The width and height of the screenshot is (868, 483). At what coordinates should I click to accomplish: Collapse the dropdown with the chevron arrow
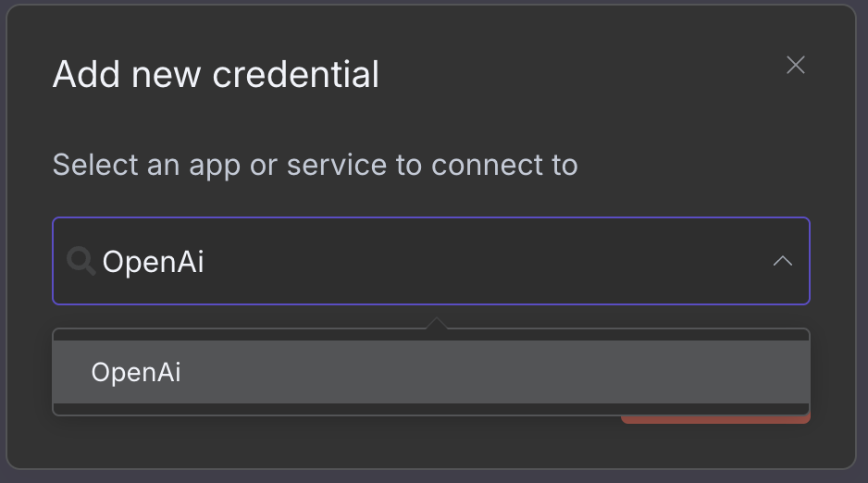[782, 261]
